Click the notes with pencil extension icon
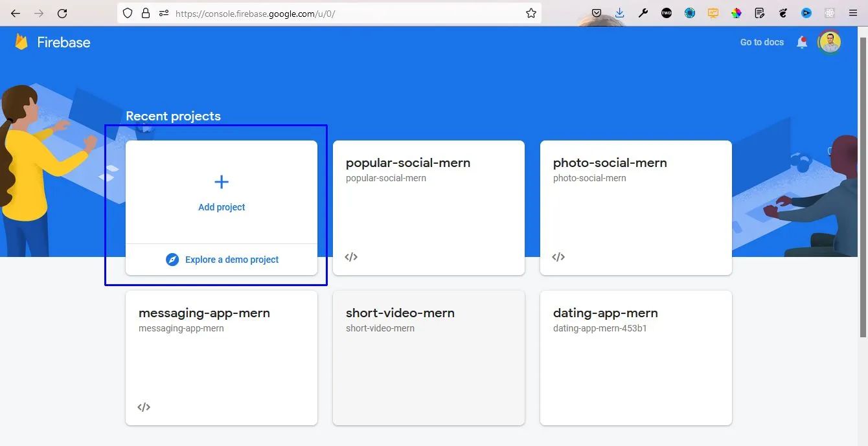The image size is (868, 446). 760,13
